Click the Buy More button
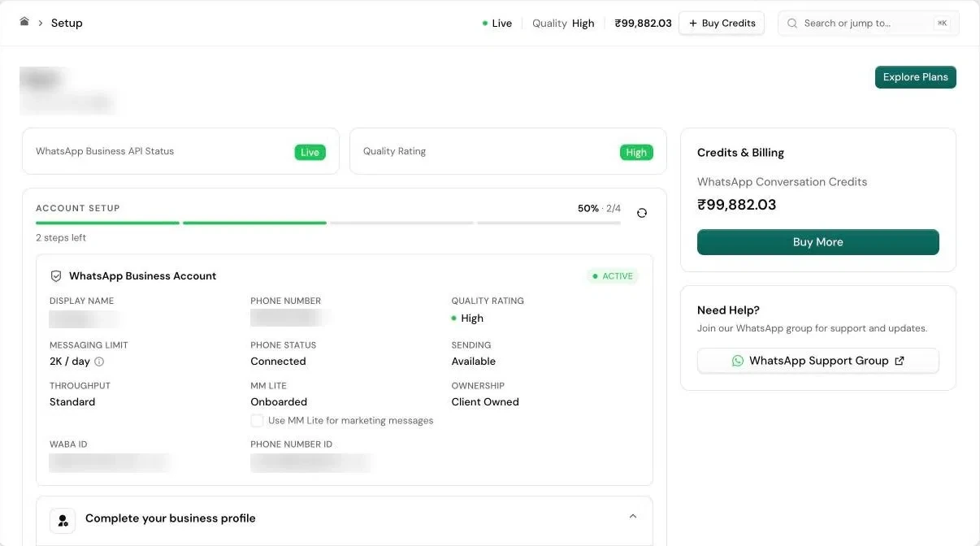 click(x=817, y=242)
